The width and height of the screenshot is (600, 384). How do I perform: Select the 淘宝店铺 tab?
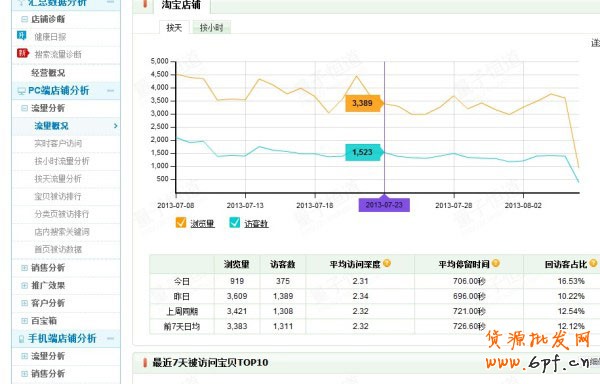tap(181, 5)
